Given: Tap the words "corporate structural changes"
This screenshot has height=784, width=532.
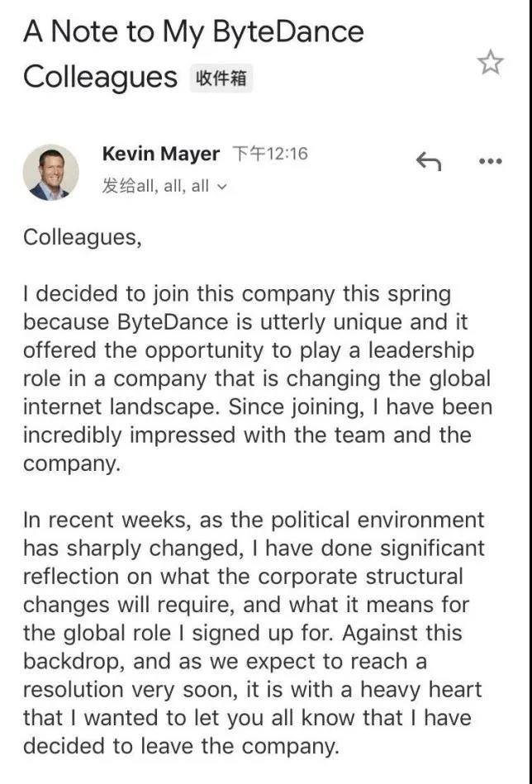Looking at the screenshot, I should 363,576.
